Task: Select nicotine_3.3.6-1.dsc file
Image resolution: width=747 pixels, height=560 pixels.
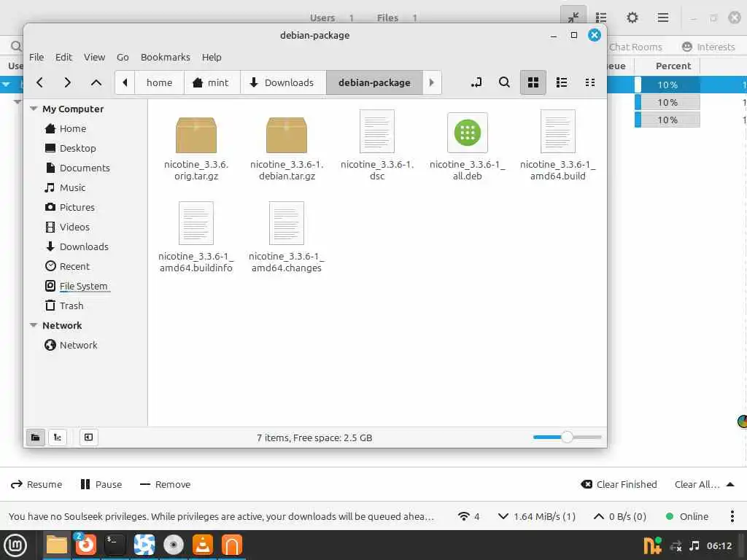Action: 377,145
